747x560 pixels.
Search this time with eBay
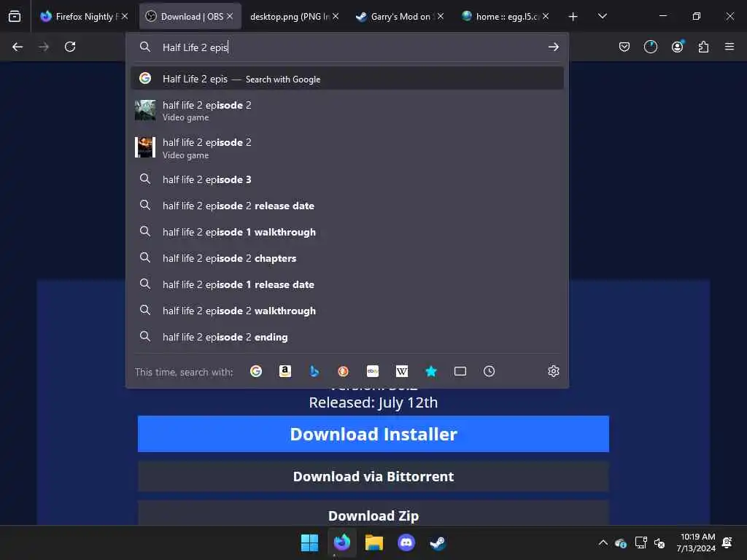click(373, 371)
